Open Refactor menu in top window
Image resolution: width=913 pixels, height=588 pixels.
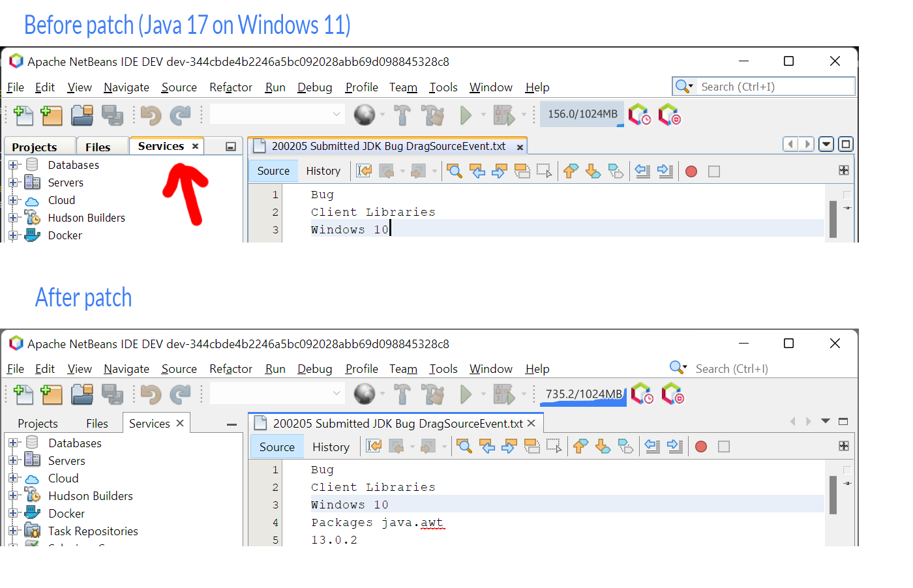pos(231,87)
